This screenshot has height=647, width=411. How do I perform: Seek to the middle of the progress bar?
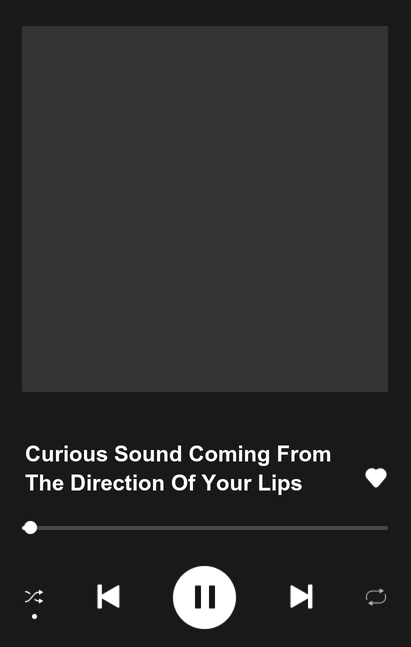pos(205,528)
